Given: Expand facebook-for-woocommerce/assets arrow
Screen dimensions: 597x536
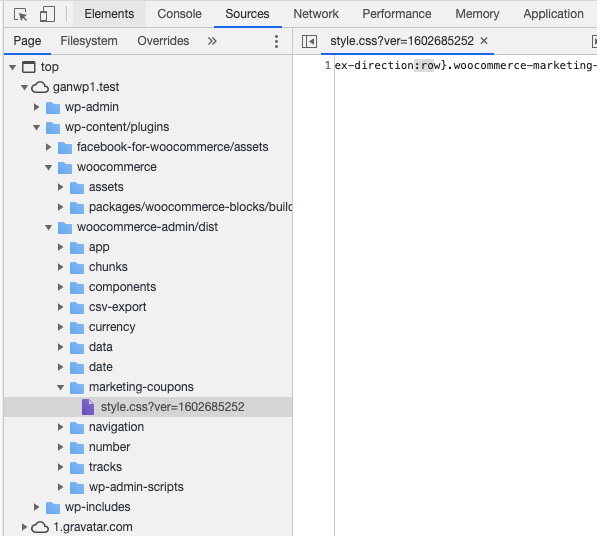Looking at the screenshot, I should (48, 147).
